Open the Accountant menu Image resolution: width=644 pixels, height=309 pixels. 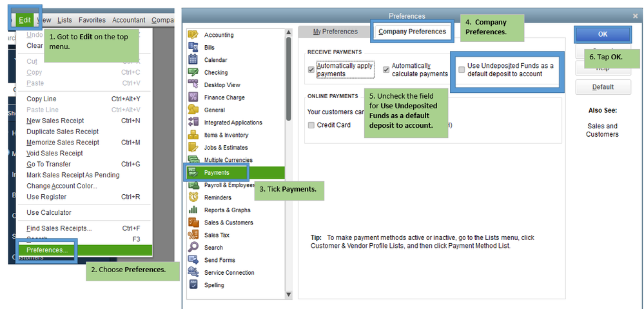coord(128,20)
